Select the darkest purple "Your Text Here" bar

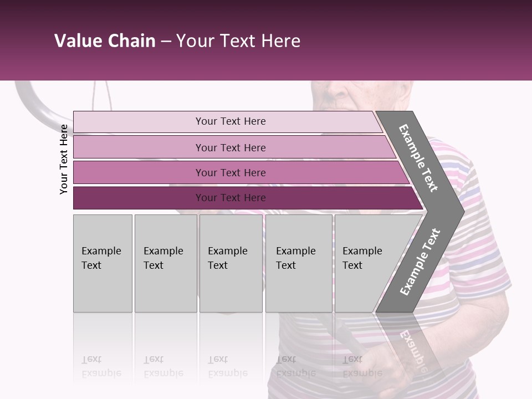[231, 198]
